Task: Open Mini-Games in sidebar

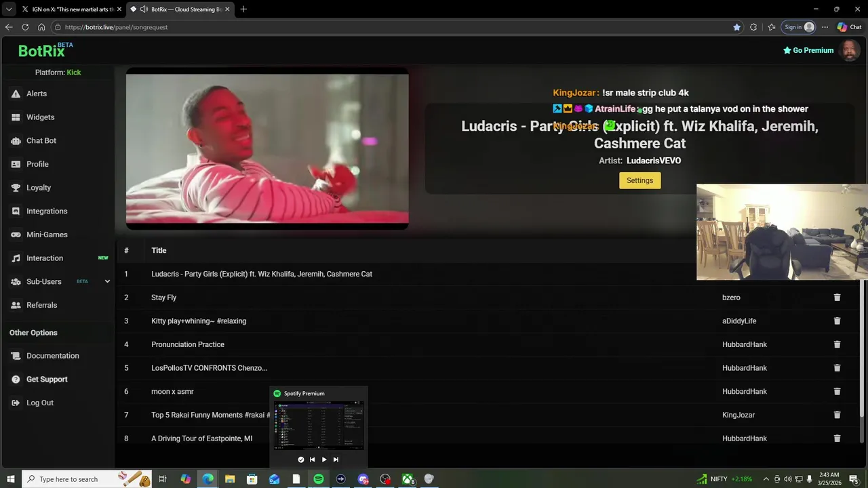Action: click(x=47, y=235)
